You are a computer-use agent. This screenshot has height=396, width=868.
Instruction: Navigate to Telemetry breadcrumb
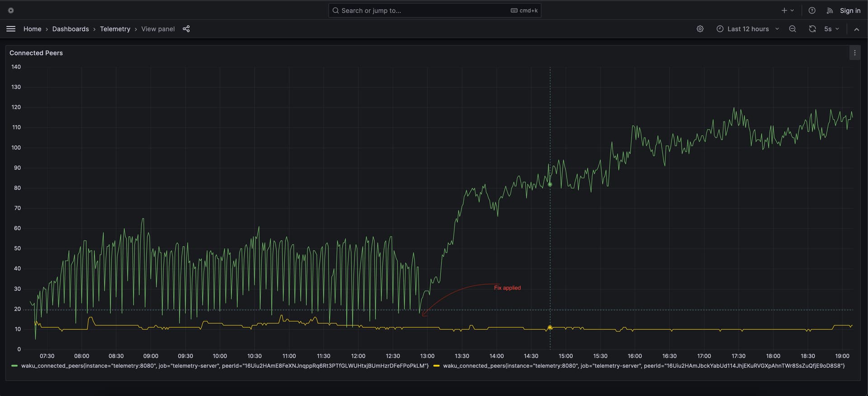click(x=115, y=29)
